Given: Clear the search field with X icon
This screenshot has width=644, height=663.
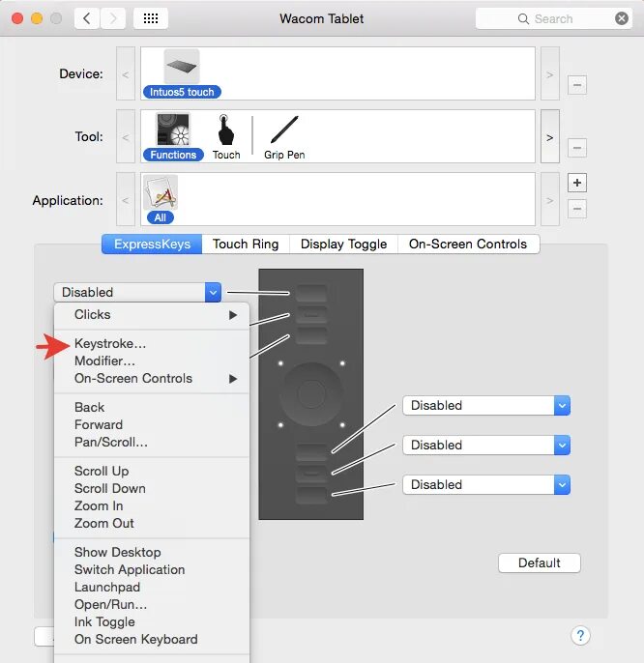Looking at the screenshot, I should 621,18.
